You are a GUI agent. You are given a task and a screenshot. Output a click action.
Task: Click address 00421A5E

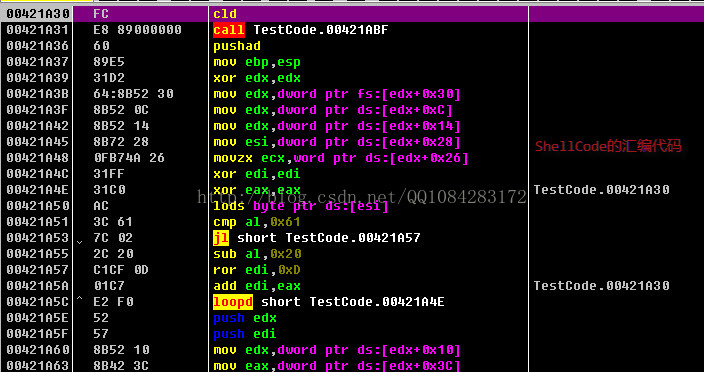38,318
